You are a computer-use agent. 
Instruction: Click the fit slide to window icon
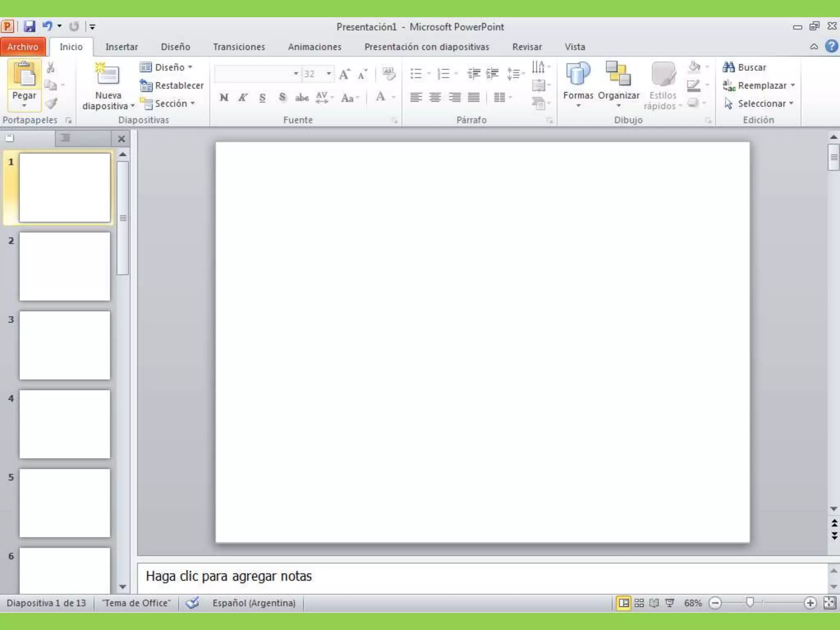tap(829, 603)
